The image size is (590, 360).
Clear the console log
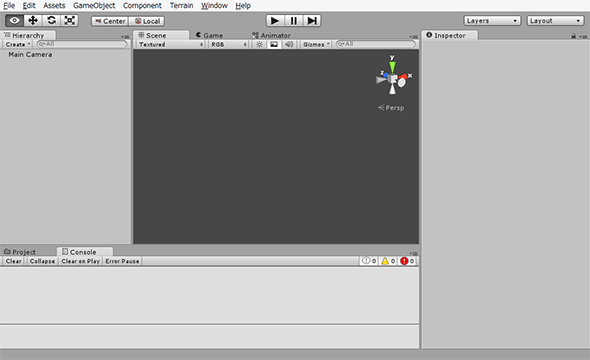coord(14,261)
